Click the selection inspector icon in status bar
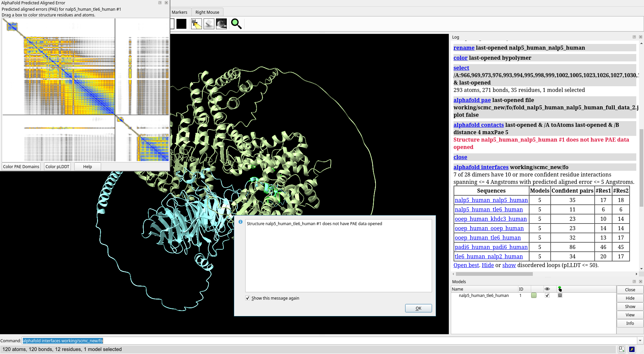The height and width of the screenshot is (354, 644). [622, 349]
